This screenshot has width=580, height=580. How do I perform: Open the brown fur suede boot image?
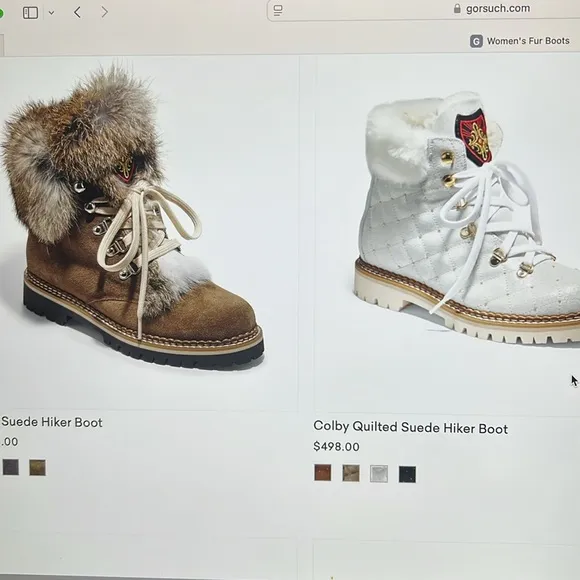(133, 218)
